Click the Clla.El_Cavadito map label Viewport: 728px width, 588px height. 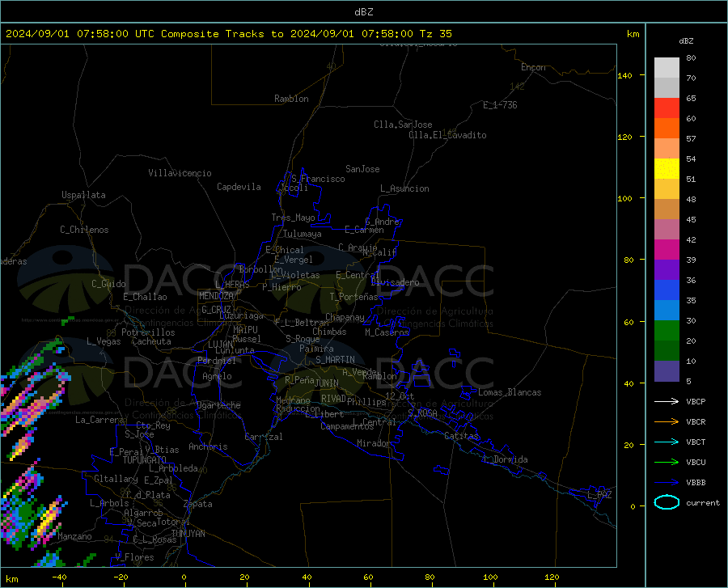pyautogui.click(x=447, y=135)
